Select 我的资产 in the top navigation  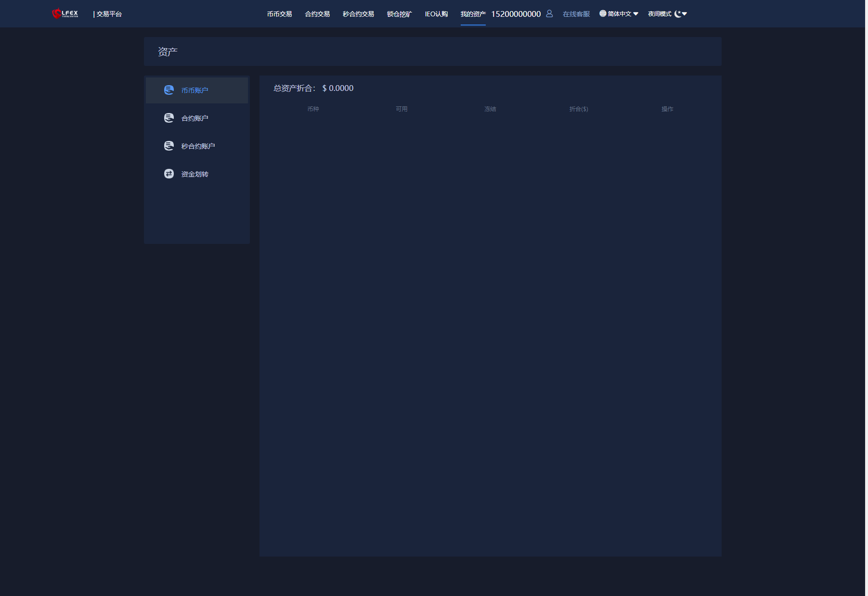pos(473,14)
